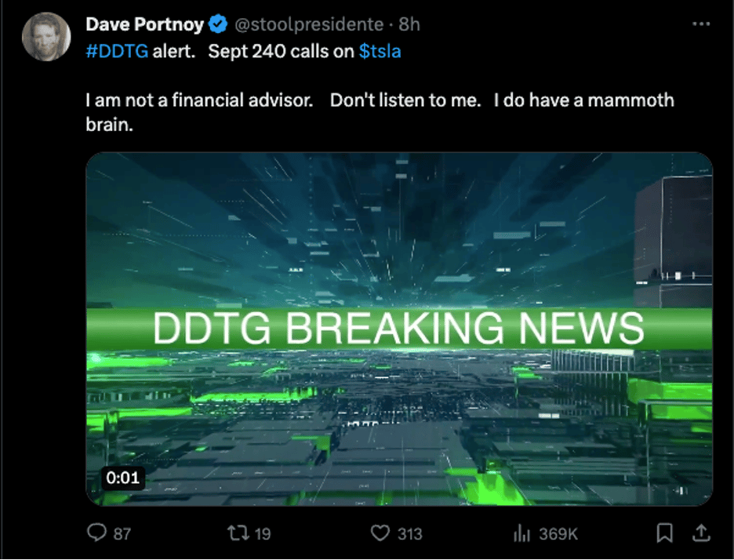The height and width of the screenshot is (560, 734).
Task: Follow the #DDTG hashtag link
Action: [117, 51]
